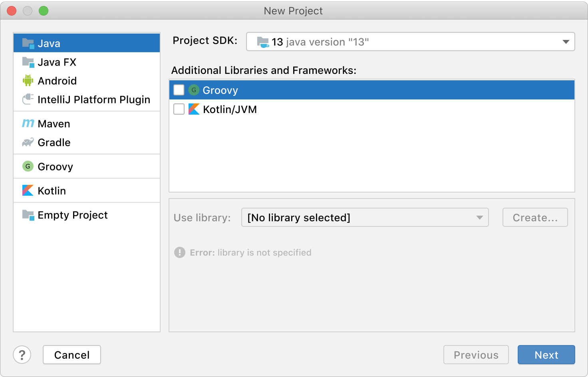Image resolution: width=588 pixels, height=377 pixels.
Task: Click the Android robot icon
Action: [28, 81]
